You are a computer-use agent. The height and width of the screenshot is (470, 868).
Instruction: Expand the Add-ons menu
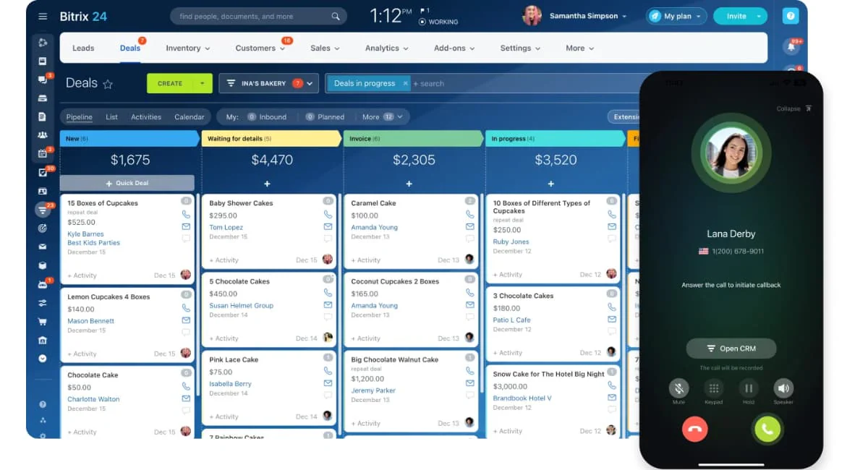tap(454, 48)
